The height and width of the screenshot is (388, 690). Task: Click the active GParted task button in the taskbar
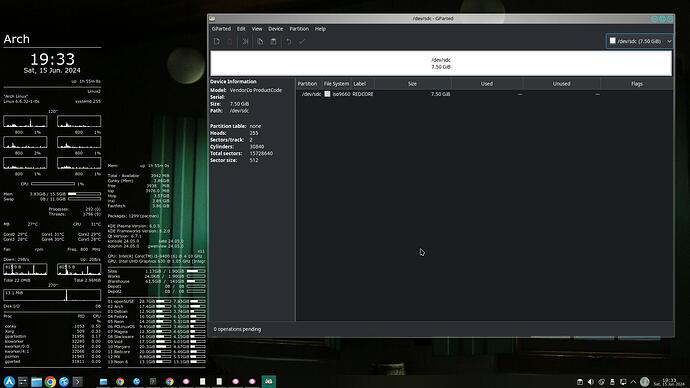(268, 381)
